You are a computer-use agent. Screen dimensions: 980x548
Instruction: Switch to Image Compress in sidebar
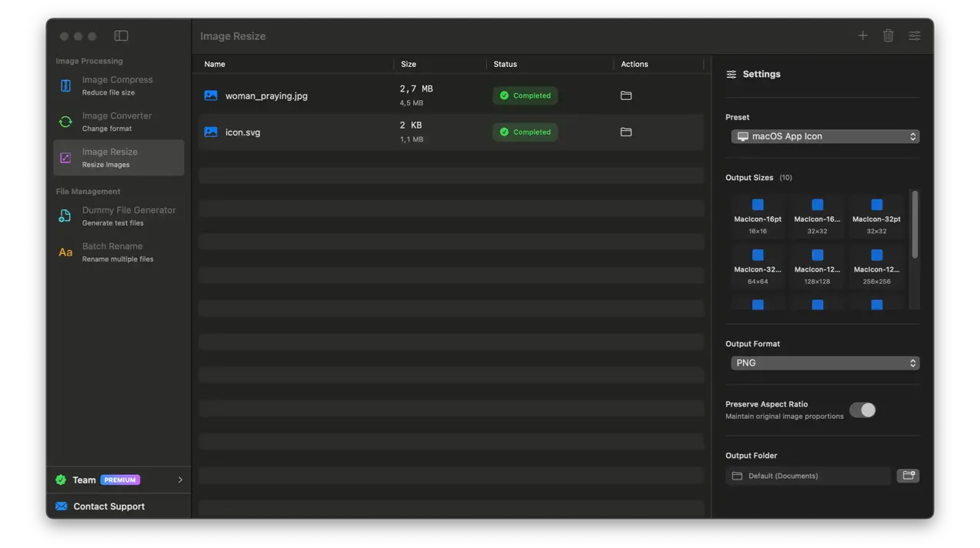[x=118, y=85]
